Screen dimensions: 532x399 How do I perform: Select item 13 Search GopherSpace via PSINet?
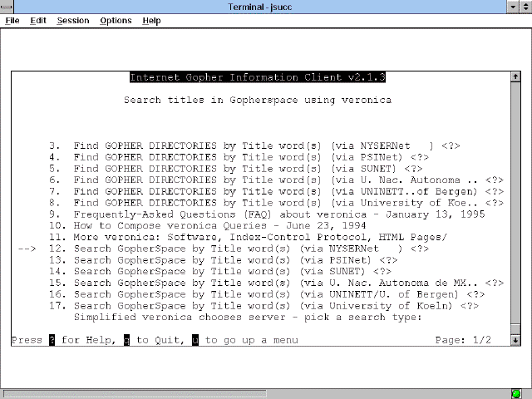point(224,260)
